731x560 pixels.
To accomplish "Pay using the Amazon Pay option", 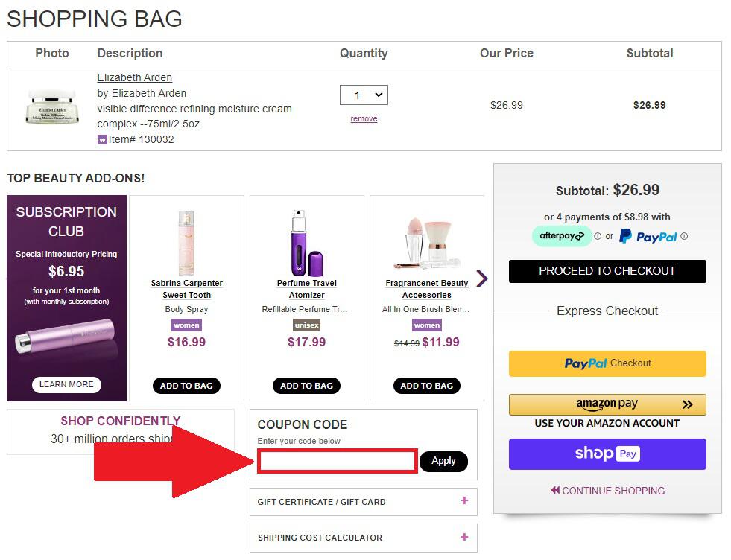I will (x=607, y=404).
